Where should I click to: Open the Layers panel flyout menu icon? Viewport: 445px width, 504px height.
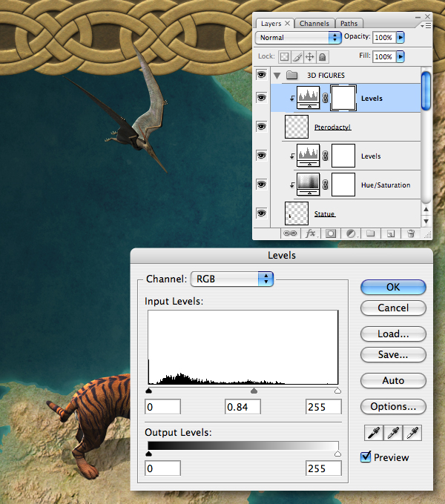426,25
